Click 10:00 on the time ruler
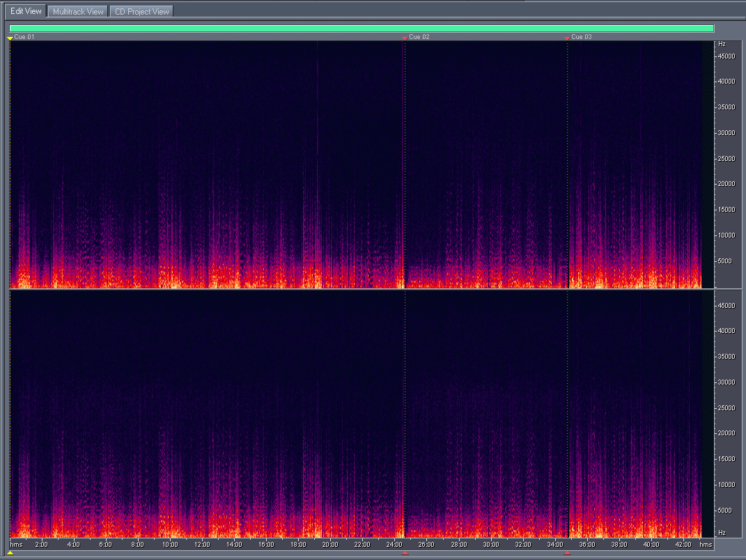 coord(169,544)
